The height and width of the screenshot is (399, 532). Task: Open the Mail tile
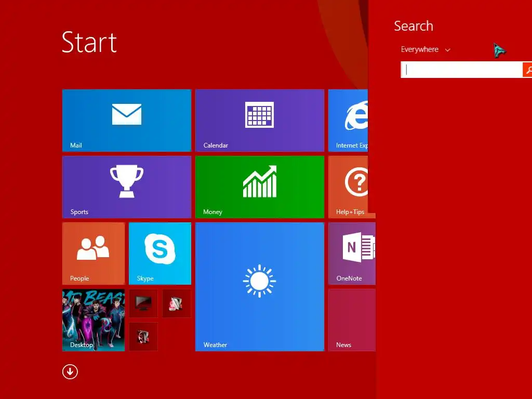[127, 121]
